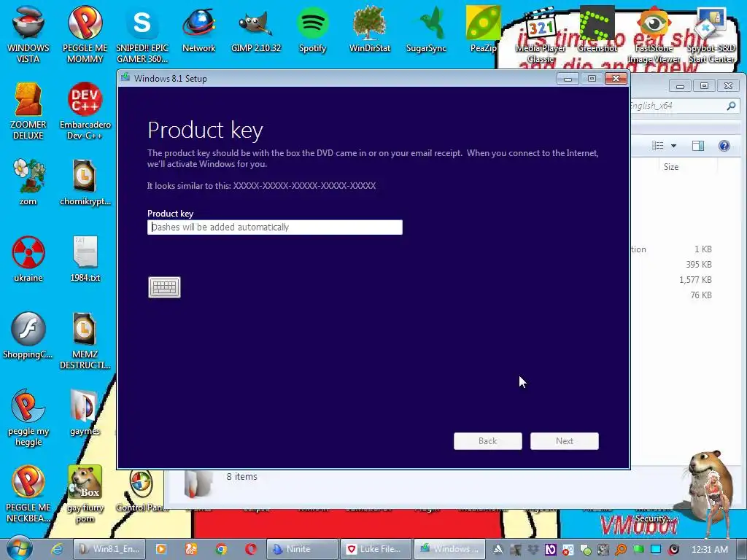This screenshot has height=560, width=747.
Task: Click the Back button in Windows 8.1 Setup
Action: point(488,441)
